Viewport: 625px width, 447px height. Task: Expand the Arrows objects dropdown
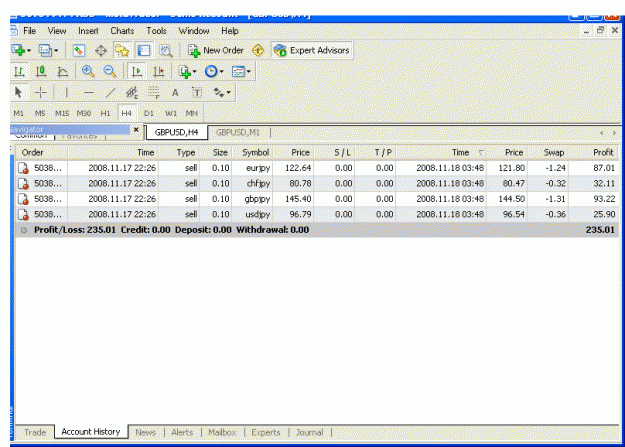(228, 93)
